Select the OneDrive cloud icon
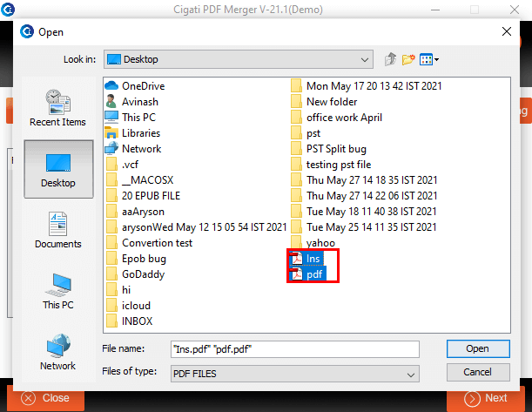This screenshot has width=532, height=412. click(111, 86)
